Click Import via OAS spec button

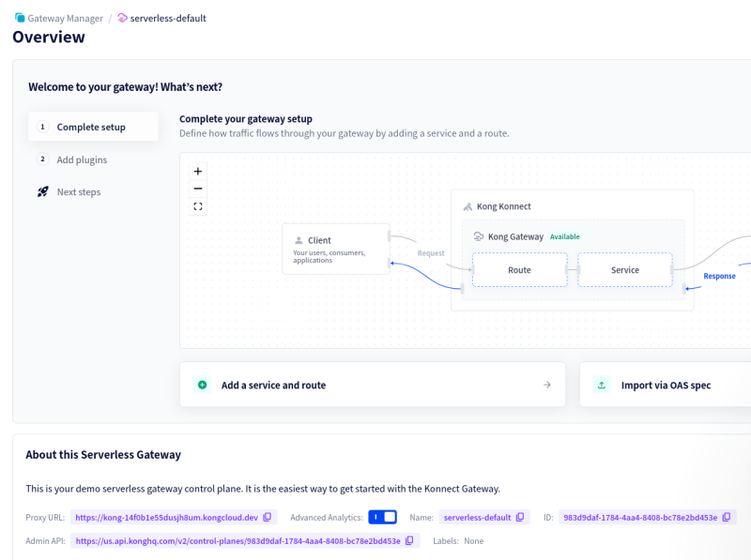pos(666,385)
